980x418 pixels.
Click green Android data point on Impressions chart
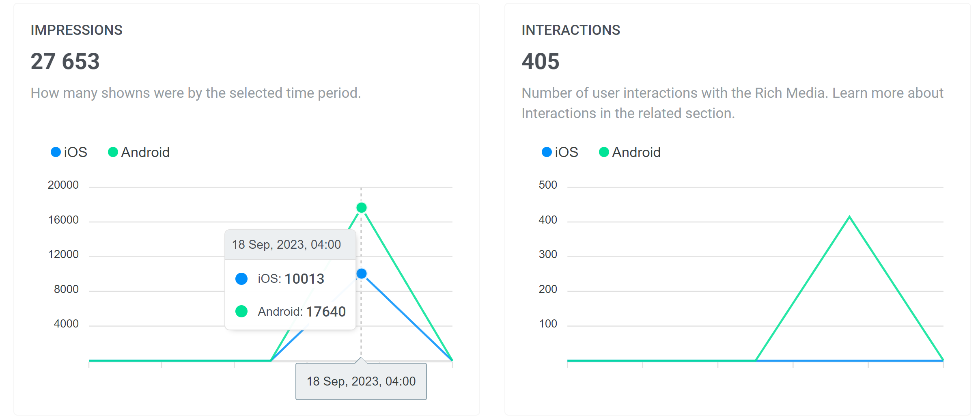[x=361, y=208]
